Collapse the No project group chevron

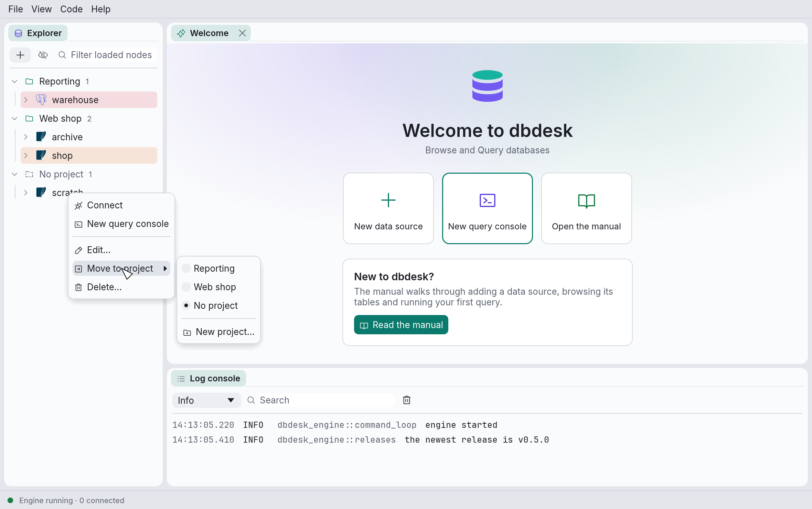click(x=14, y=174)
